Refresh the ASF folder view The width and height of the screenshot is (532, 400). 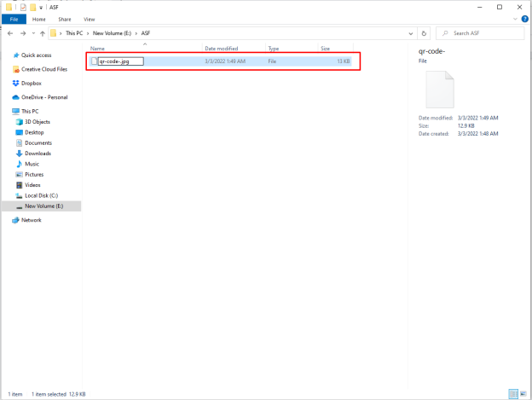[x=424, y=33]
